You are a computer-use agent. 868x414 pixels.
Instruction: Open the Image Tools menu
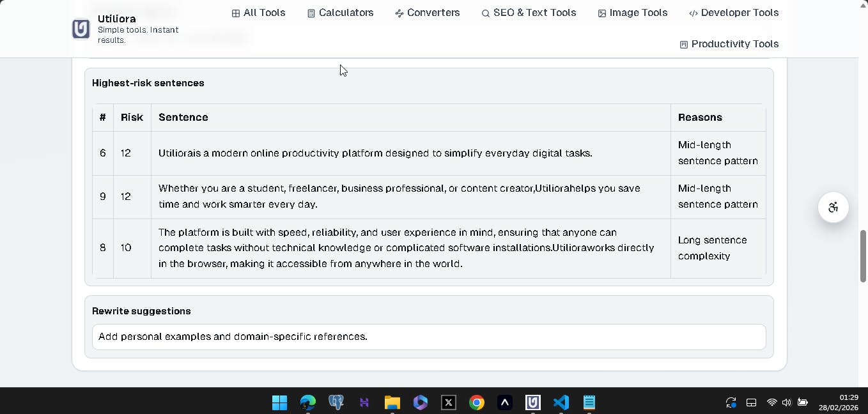point(633,13)
